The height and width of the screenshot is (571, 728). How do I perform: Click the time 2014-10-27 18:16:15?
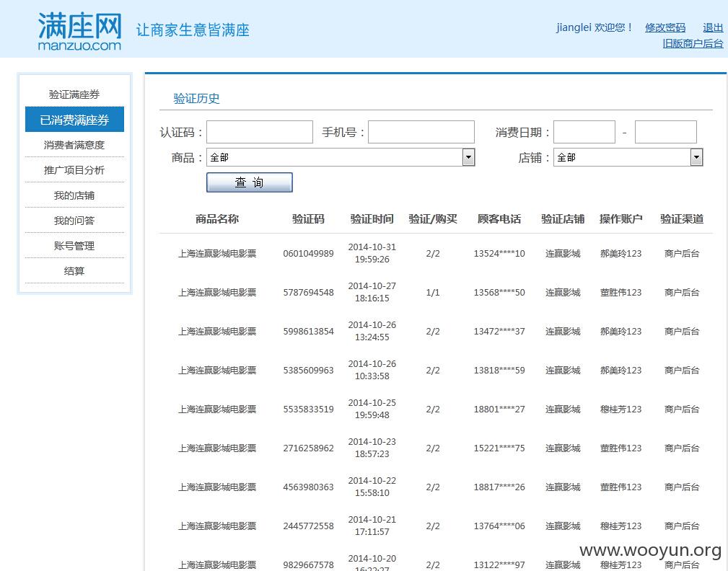coord(372,292)
